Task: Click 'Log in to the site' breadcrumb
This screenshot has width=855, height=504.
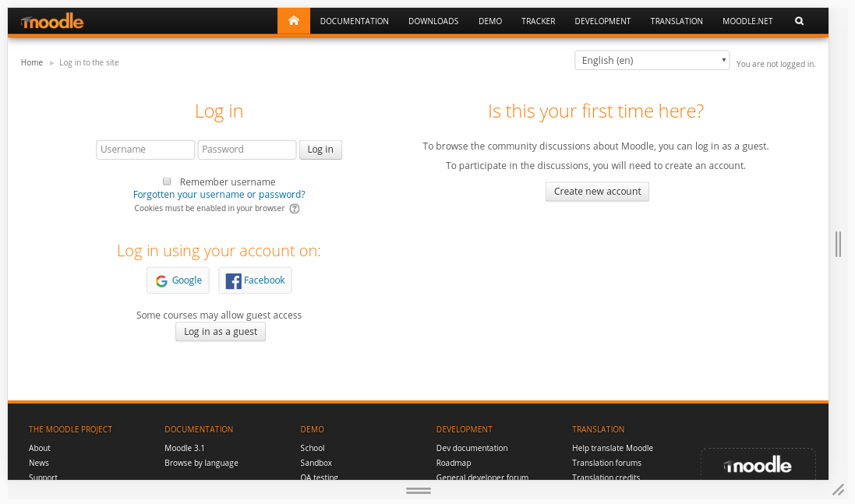Action: point(89,62)
